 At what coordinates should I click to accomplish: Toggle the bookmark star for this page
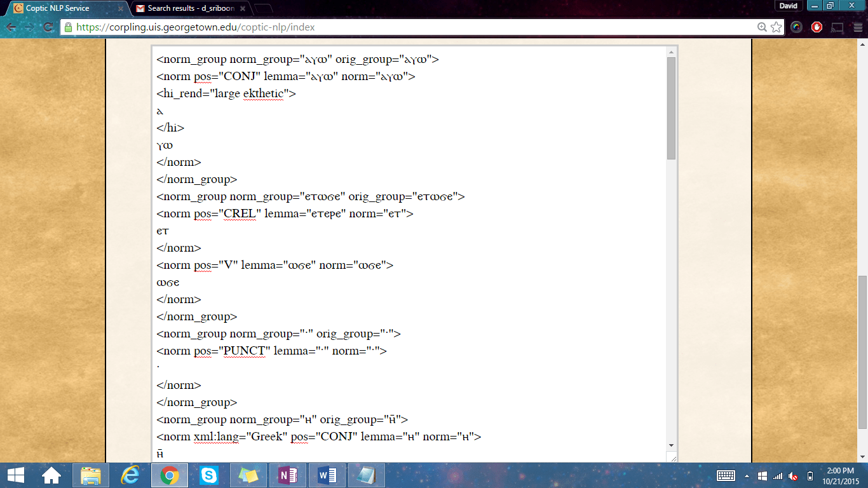[776, 28]
